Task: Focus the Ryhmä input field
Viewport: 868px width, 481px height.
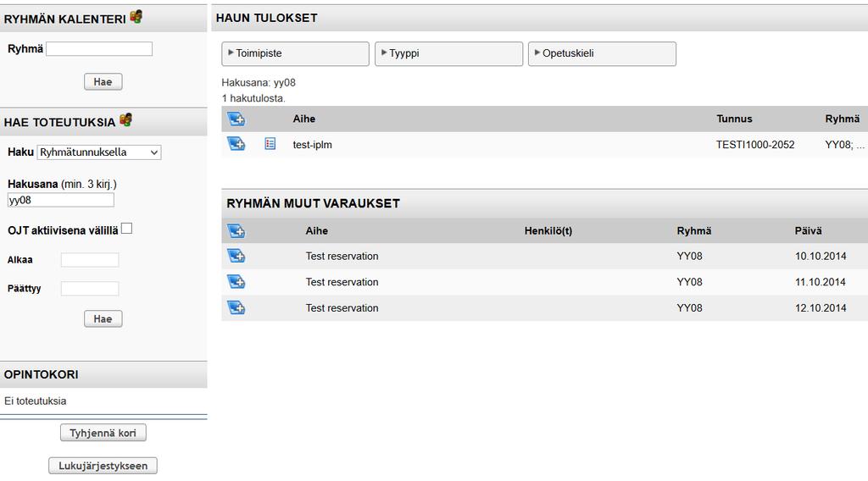Action: pos(99,48)
